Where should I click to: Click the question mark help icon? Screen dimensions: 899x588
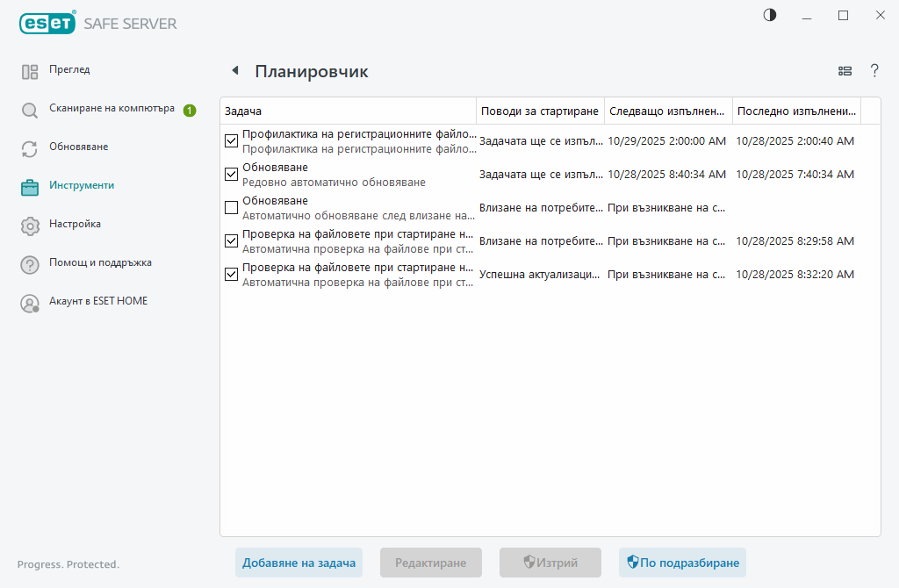[874, 71]
